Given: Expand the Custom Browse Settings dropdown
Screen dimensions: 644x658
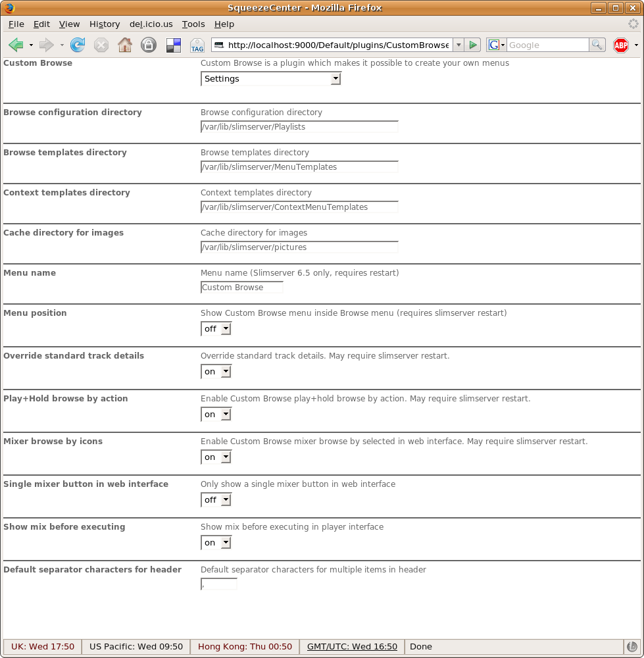Looking at the screenshot, I should pyautogui.click(x=270, y=78).
